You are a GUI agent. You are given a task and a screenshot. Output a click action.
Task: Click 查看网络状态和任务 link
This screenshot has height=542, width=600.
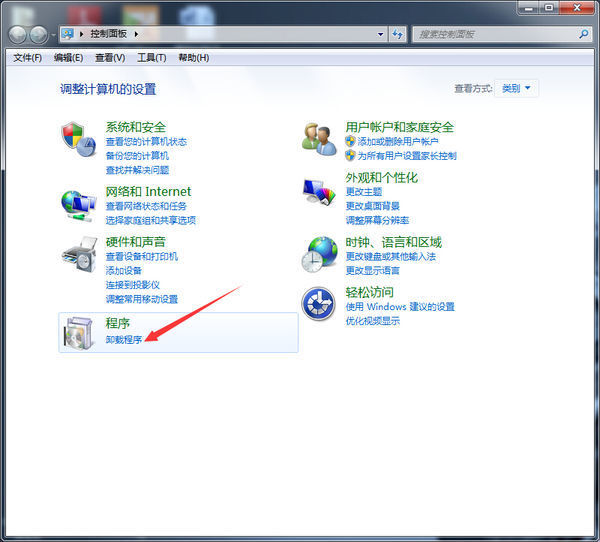146,206
